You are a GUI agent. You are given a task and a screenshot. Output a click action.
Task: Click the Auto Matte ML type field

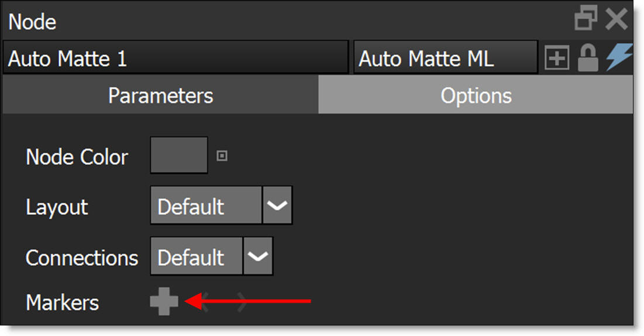445,59
